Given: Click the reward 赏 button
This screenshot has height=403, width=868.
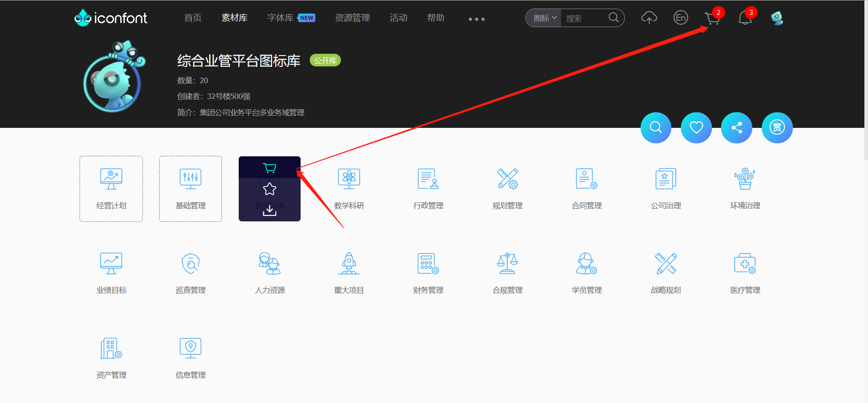Looking at the screenshot, I should click(777, 128).
